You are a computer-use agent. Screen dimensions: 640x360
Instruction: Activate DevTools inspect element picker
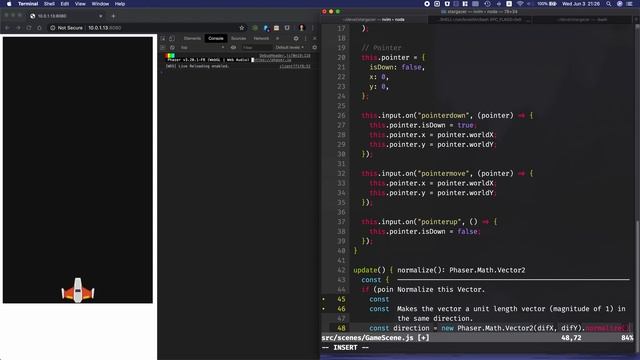point(163,38)
